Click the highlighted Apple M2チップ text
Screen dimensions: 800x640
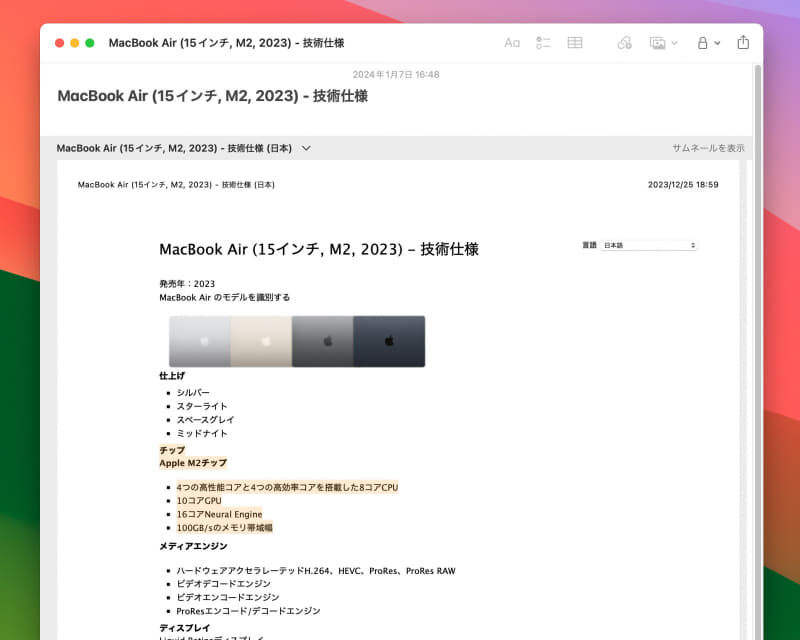point(196,463)
